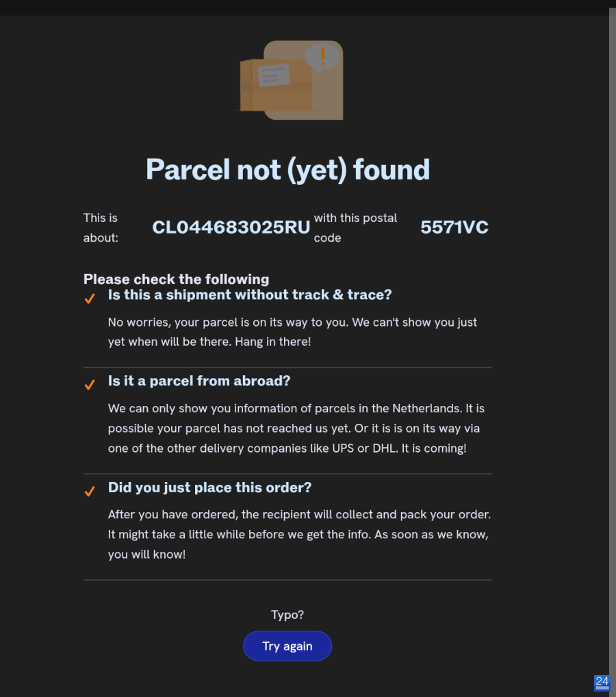This screenshot has height=697, width=616.
Task: Click the paragraph mentioning UPS or DHL
Action: coord(296,428)
